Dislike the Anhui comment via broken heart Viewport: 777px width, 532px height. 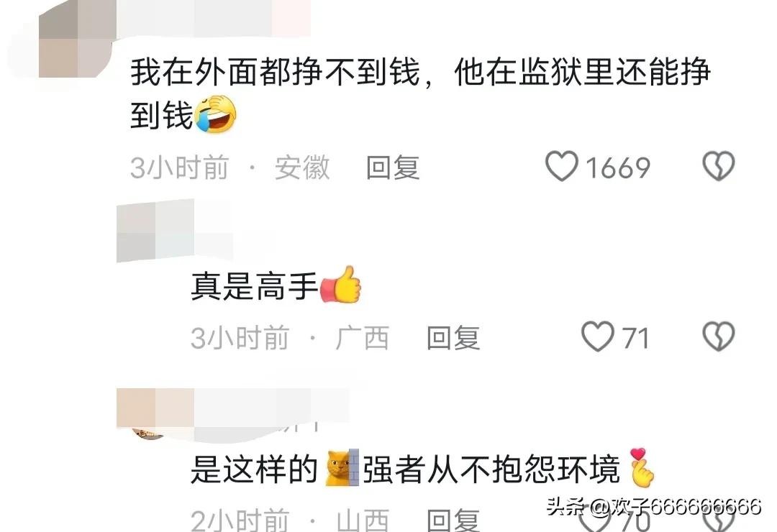(719, 166)
